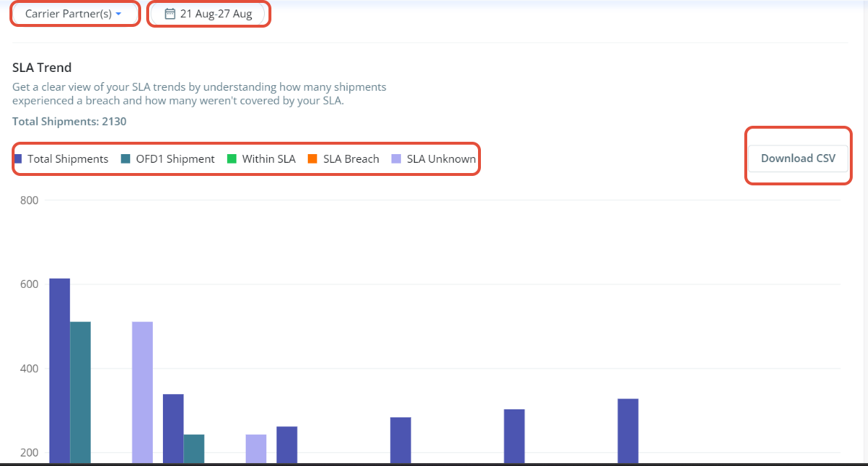Click the orange SLA Breach color square
The image size is (868, 466).
(x=313, y=158)
